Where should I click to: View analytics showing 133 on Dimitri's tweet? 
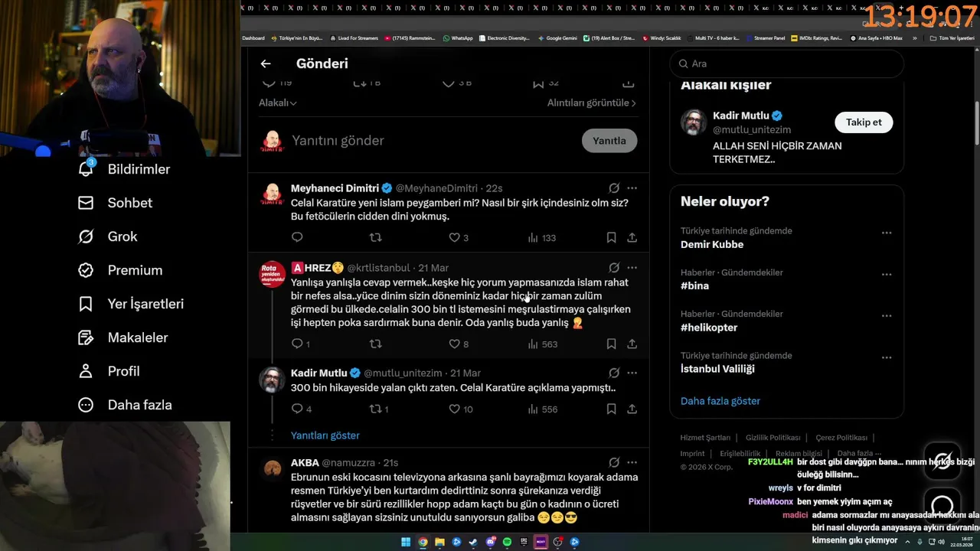pos(541,238)
